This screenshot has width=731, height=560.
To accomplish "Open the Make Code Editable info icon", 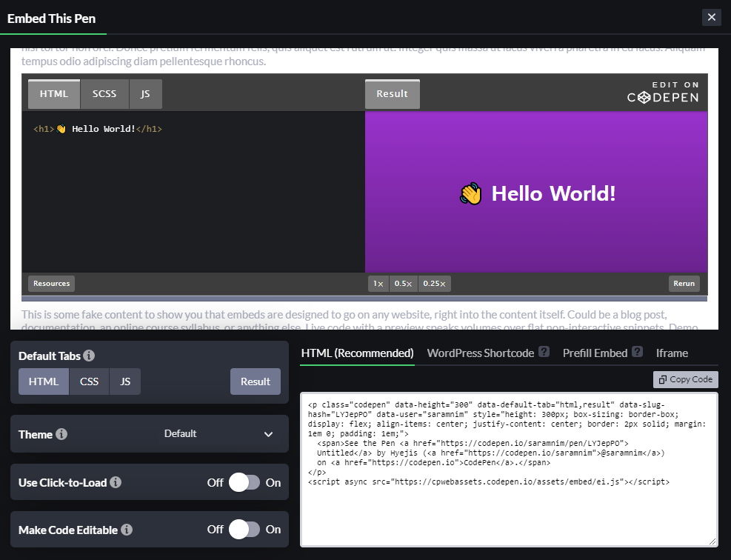I will (x=127, y=530).
